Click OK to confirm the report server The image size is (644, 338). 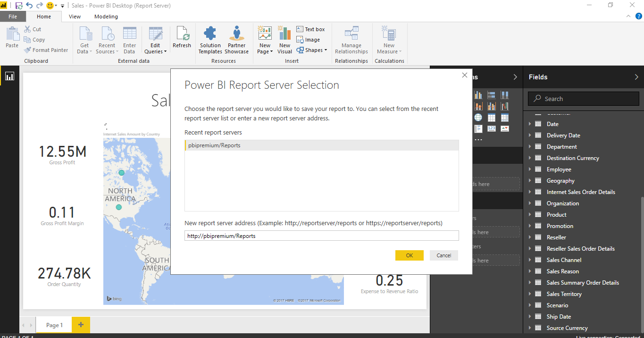click(x=409, y=255)
